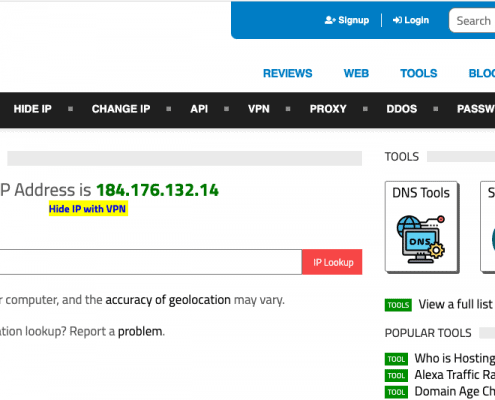
Task: Focus the Search box in the header
Action: coord(472,21)
